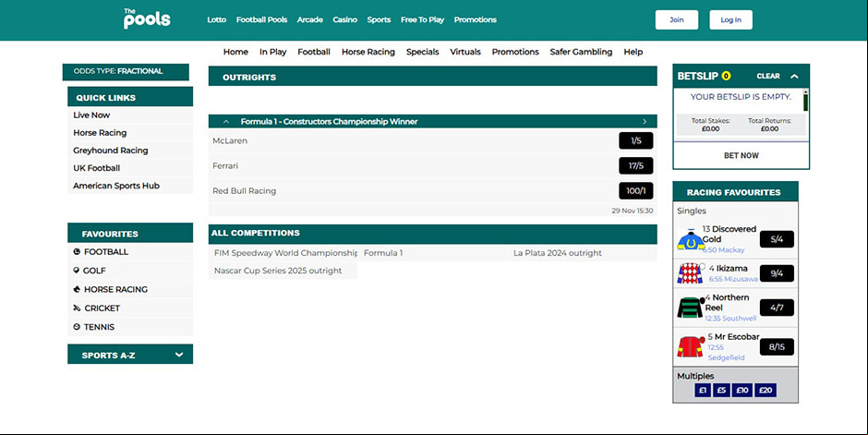
Task: Open the Virtuals tab
Action: click(465, 52)
